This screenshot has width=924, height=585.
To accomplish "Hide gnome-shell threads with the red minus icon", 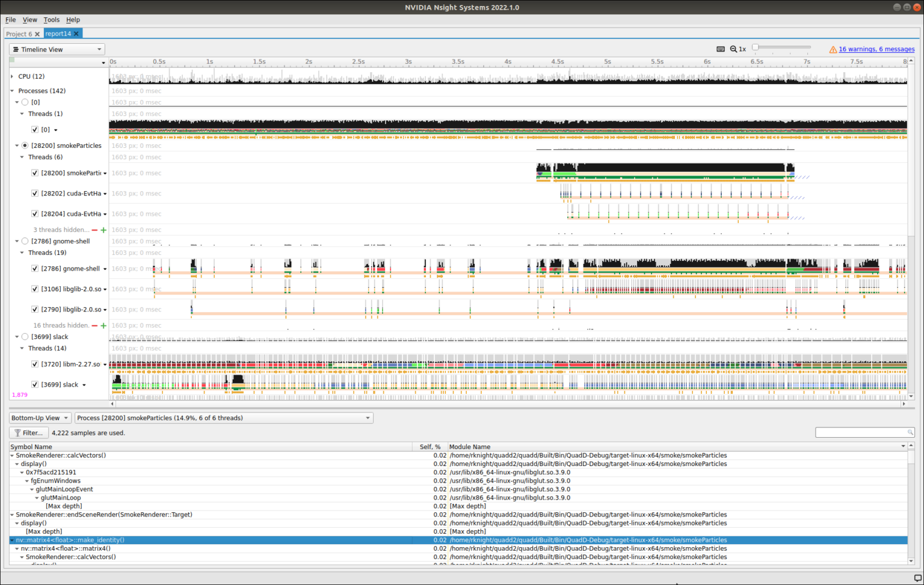I will tap(94, 325).
